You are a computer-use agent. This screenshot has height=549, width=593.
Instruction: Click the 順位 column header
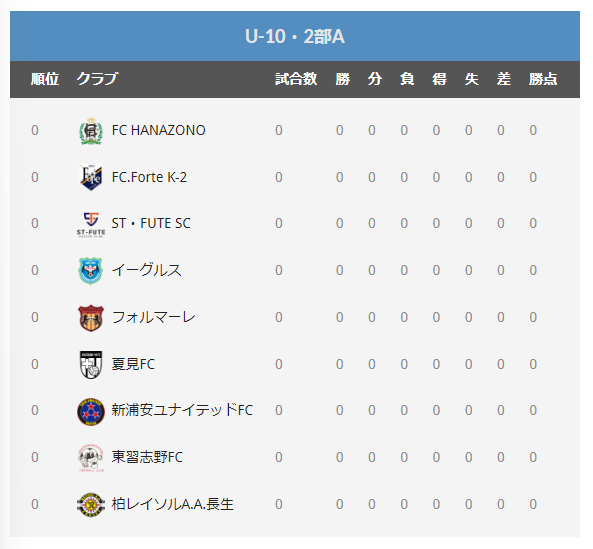[45, 79]
